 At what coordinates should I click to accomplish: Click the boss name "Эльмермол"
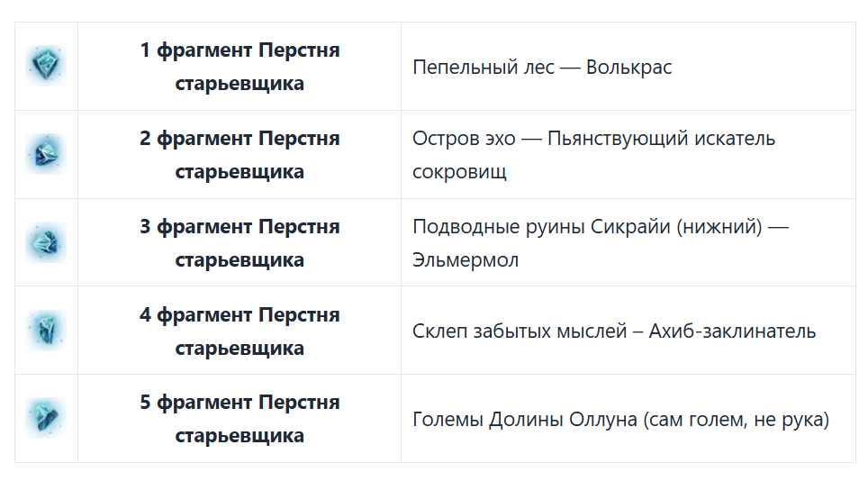click(x=466, y=260)
